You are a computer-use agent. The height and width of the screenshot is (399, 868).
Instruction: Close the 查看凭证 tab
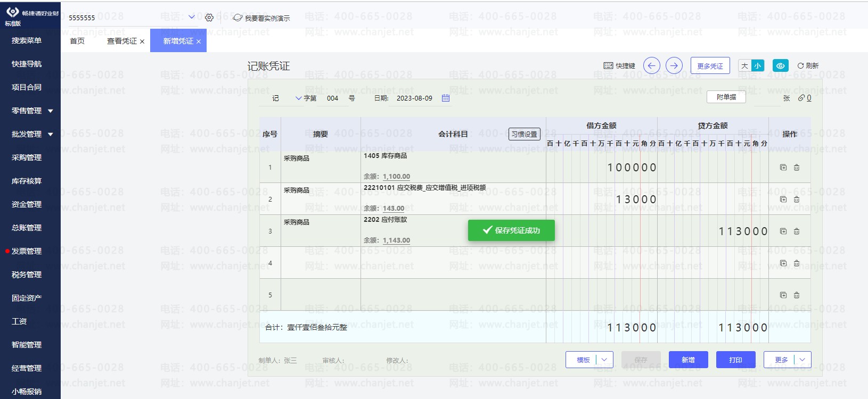point(142,41)
